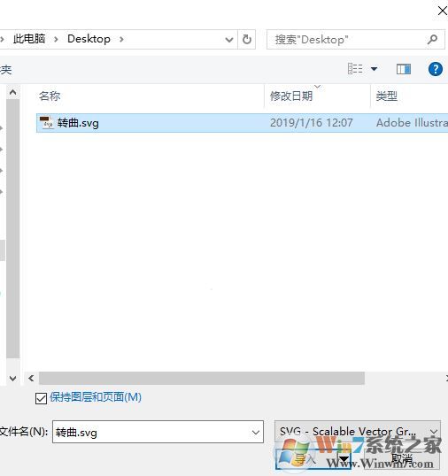
Task: Open the SVG file type dropdown
Action: (434, 432)
